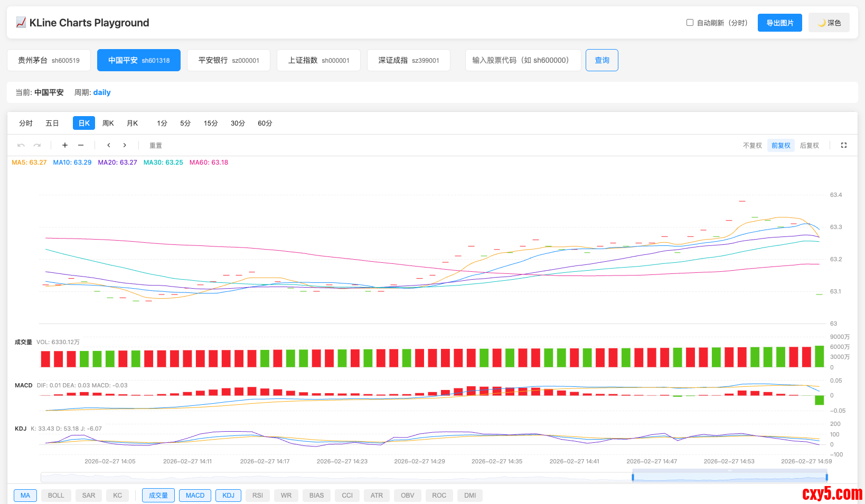865x504 pixels.
Task: Toggle the BOLL indicator on
Action: point(56,496)
